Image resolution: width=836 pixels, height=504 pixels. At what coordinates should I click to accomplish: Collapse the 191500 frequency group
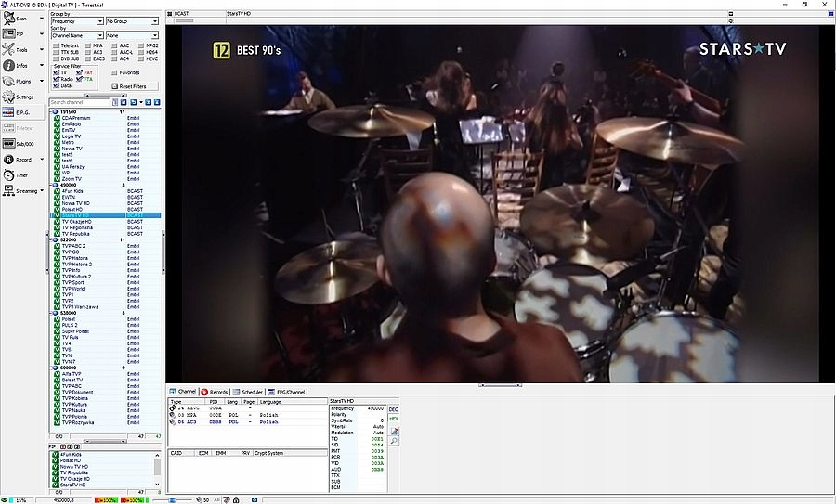click(x=52, y=112)
